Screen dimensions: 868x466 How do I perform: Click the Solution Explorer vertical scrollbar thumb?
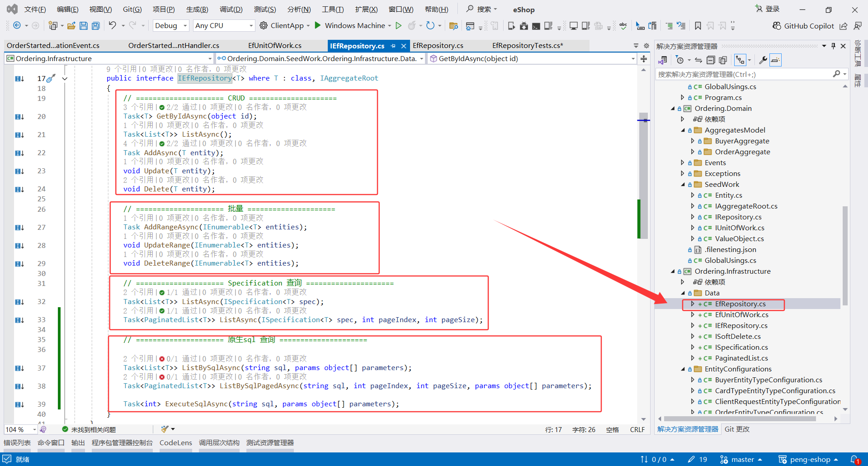coord(845,256)
